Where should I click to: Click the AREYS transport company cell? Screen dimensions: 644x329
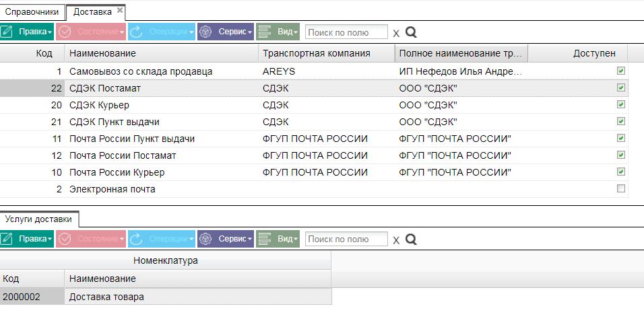[327, 71]
